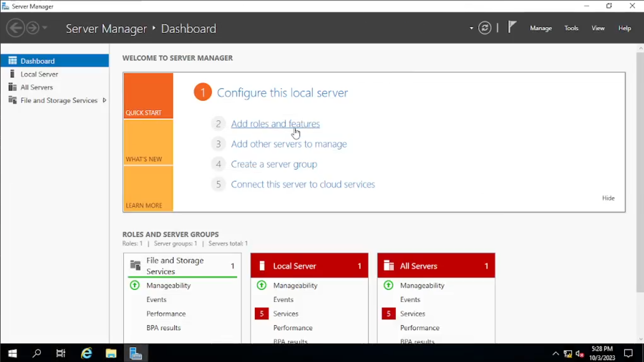Screen dimensions: 644x362
Task: Open File Explorer from the taskbar
Action: (111, 353)
